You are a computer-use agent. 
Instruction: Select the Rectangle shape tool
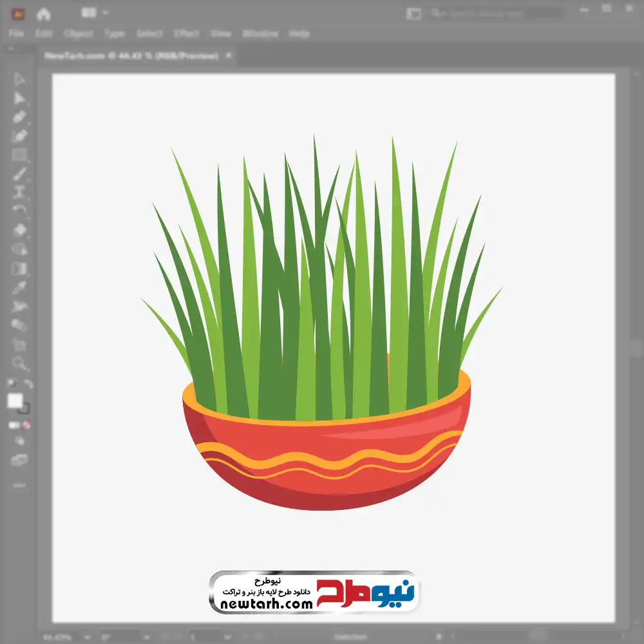click(19, 155)
